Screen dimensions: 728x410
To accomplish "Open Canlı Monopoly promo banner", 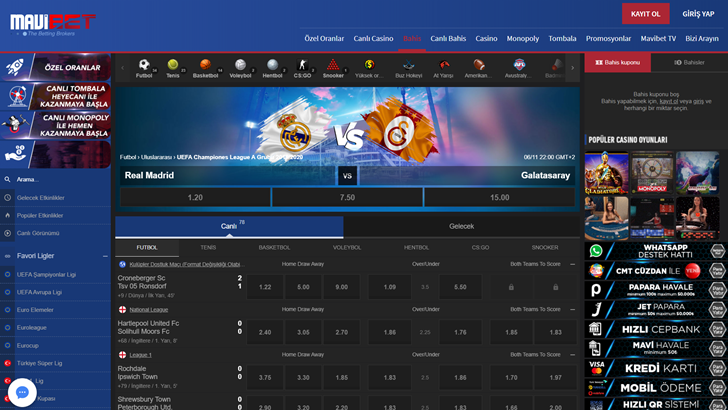I will (56, 125).
